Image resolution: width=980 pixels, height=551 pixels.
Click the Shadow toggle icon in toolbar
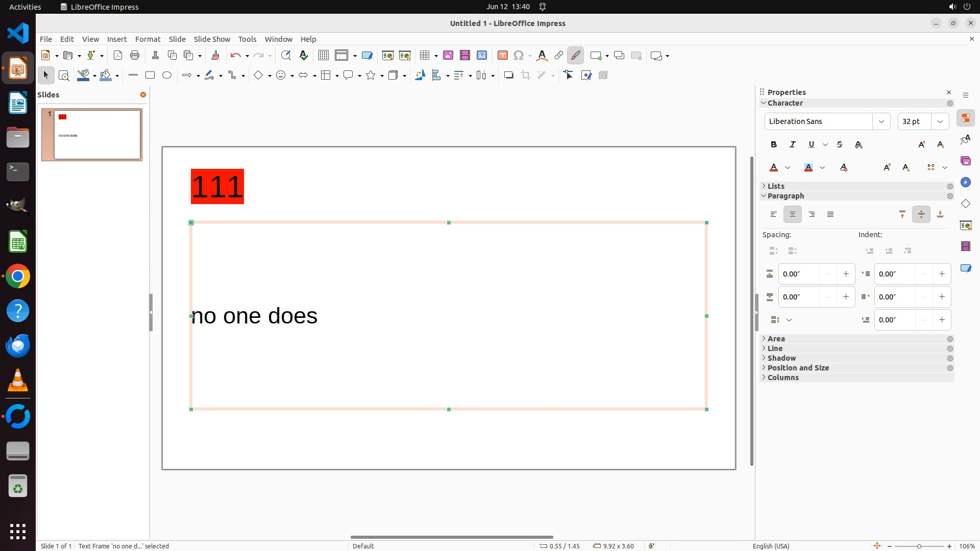click(x=508, y=76)
